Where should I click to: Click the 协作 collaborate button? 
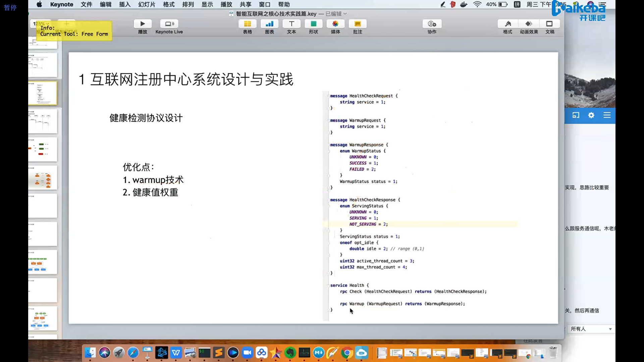pos(432,24)
